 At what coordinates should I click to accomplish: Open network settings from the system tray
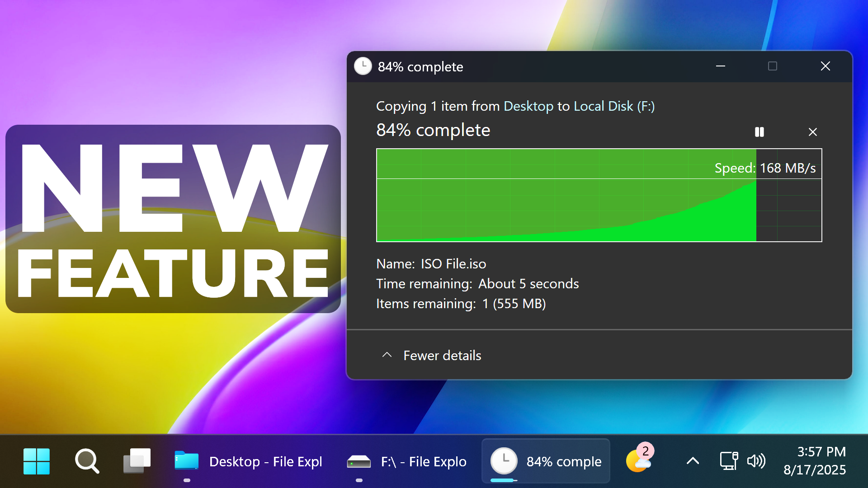(729, 461)
